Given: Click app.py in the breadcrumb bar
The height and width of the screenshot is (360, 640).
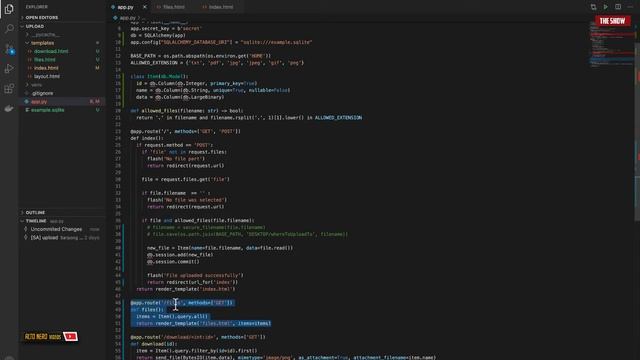Looking at the screenshot, I should (x=127, y=18).
